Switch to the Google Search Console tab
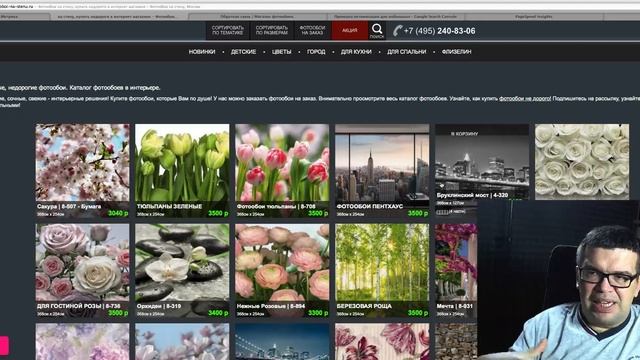This screenshot has width=640, height=360. pyautogui.click(x=395, y=17)
